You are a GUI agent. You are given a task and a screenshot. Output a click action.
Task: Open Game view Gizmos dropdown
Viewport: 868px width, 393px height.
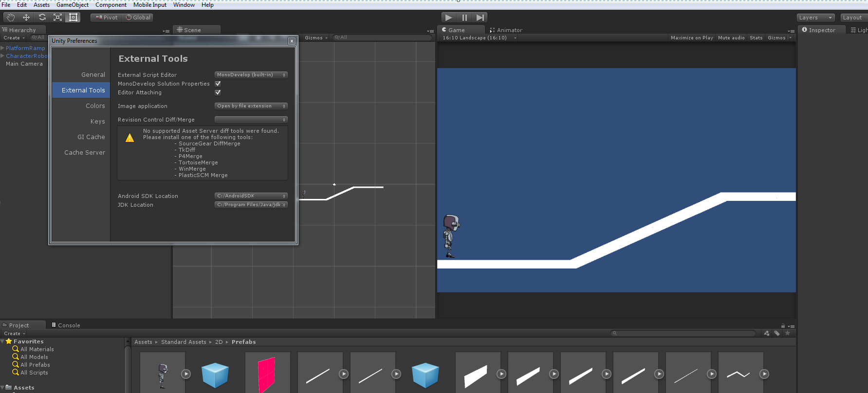(x=779, y=38)
